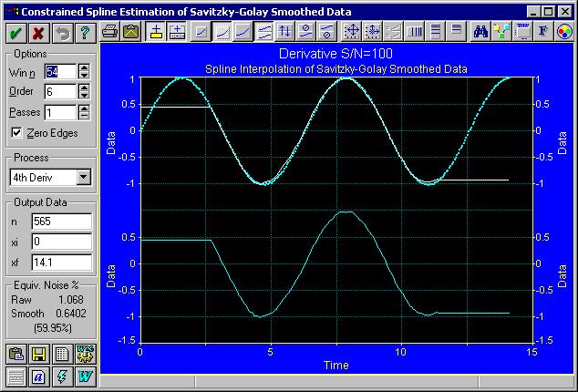Click the 'Spline Interpolation of Savitzky-Golay Smoothed Data' subtitle

335,69
